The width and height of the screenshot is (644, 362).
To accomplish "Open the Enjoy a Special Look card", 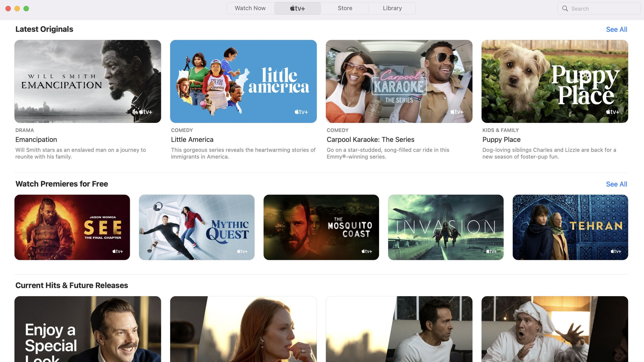I will pos(88,329).
